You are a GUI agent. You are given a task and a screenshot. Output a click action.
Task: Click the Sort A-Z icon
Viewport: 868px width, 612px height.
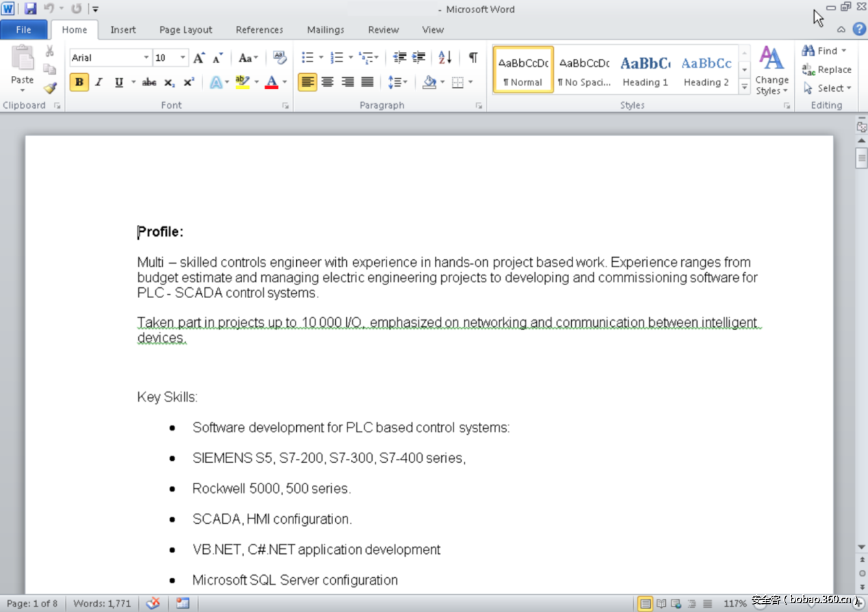pyautogui.click(x=445, y=57)
